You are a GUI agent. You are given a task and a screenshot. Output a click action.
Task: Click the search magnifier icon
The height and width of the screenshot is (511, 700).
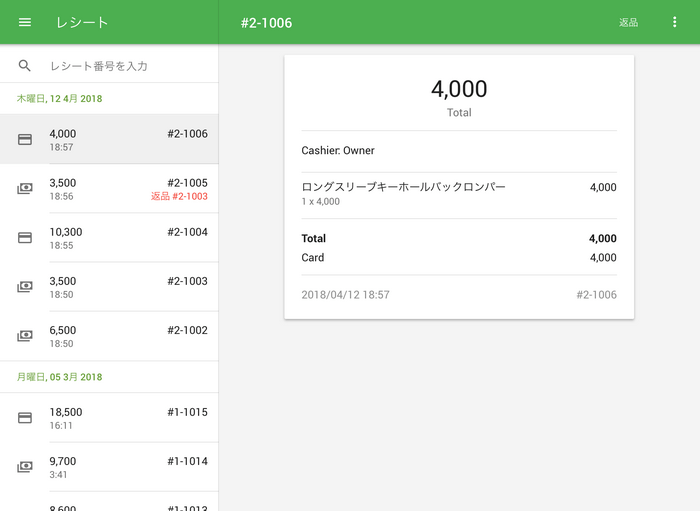(x=25, y=65)
